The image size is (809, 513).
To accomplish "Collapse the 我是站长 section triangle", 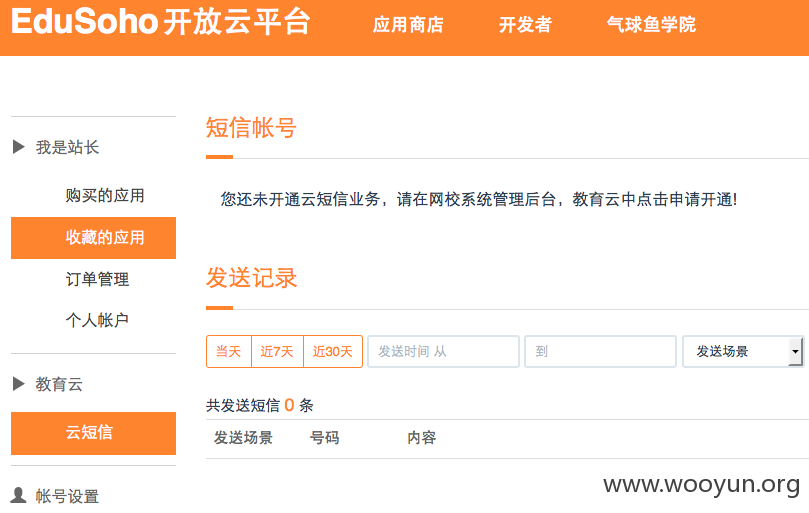I will pos(19,147).
